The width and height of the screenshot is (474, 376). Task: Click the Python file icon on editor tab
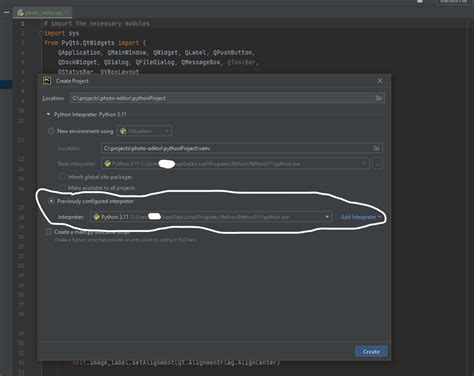point(20,13)
